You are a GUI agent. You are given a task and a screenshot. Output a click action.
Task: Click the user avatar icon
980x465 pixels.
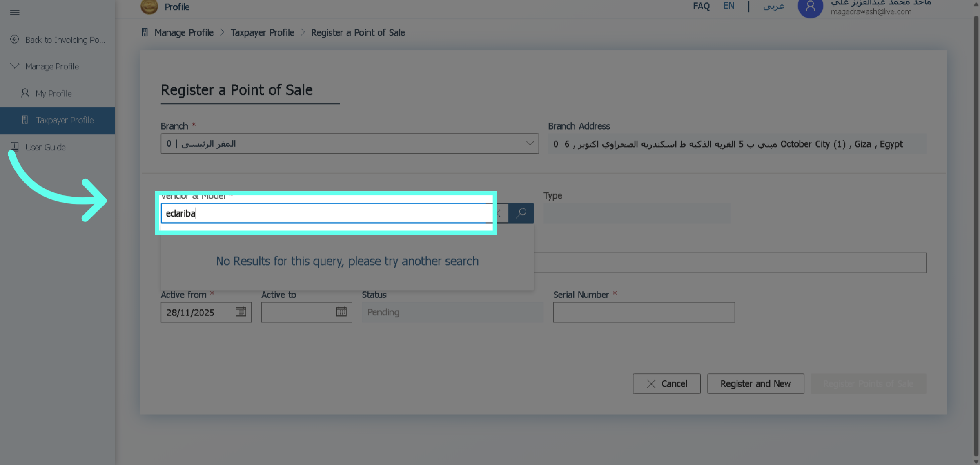[810, 7]
